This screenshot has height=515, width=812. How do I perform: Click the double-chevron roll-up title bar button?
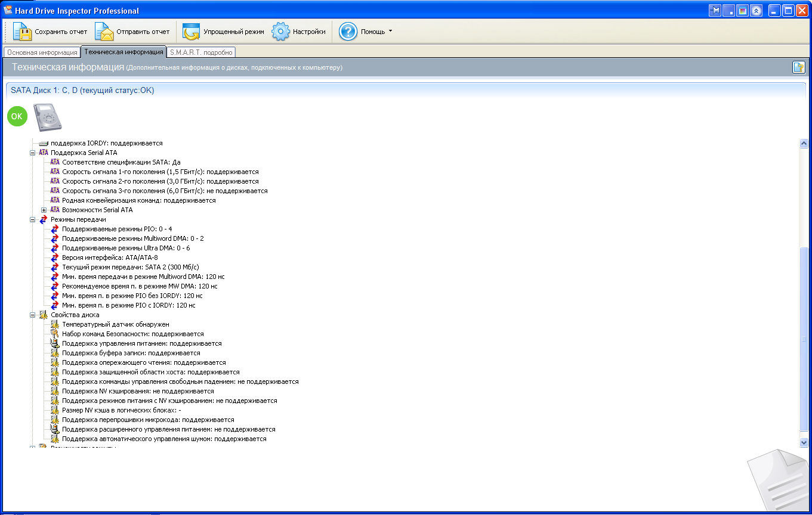coord(756,11)
